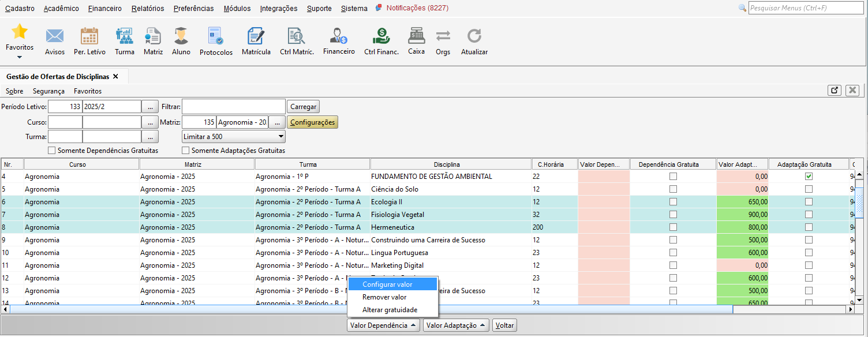Click the Voltar button
The width and height of the screenshot is (868, 337).
coord(505,325)
